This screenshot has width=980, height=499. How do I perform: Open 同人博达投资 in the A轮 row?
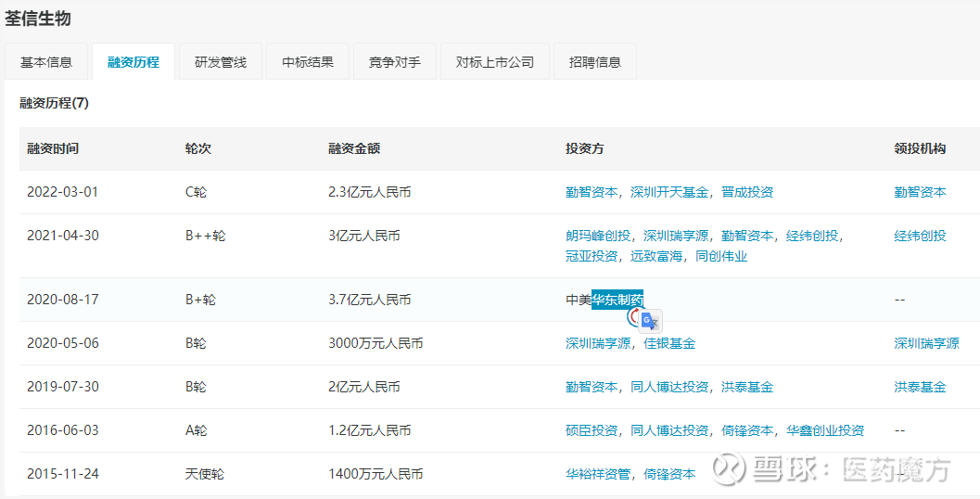click(x=669, y=430)
